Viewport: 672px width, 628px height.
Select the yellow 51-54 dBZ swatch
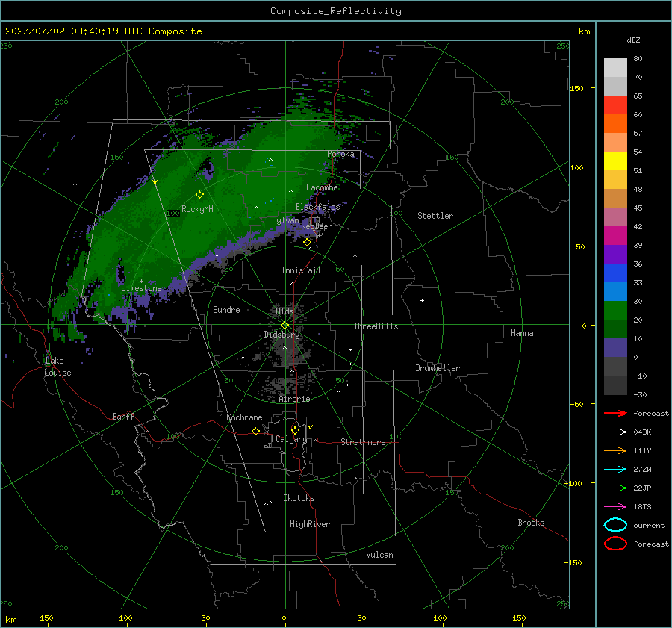615,161
